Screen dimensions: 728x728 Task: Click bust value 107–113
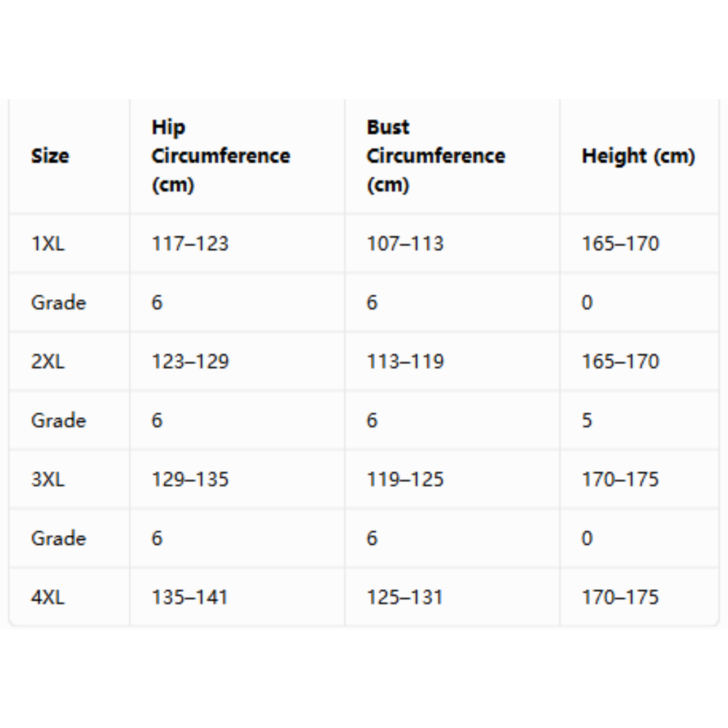click(x=405, y=244)
